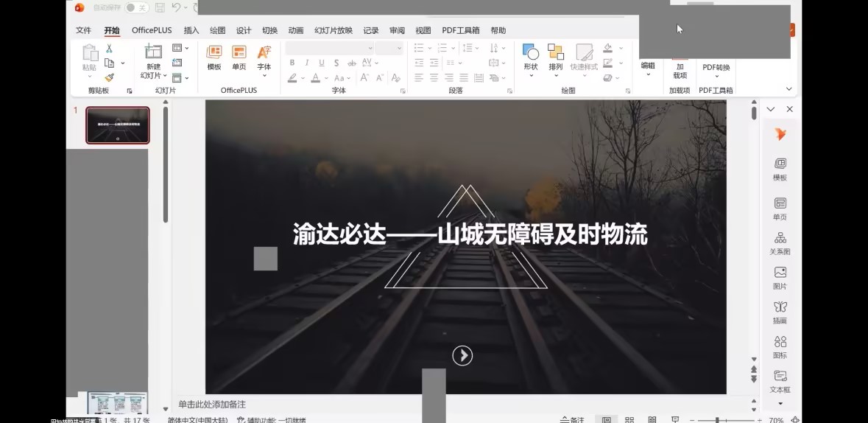
Task: Click the 单页 single page icon in ribbon
Action: coord(239,57)
